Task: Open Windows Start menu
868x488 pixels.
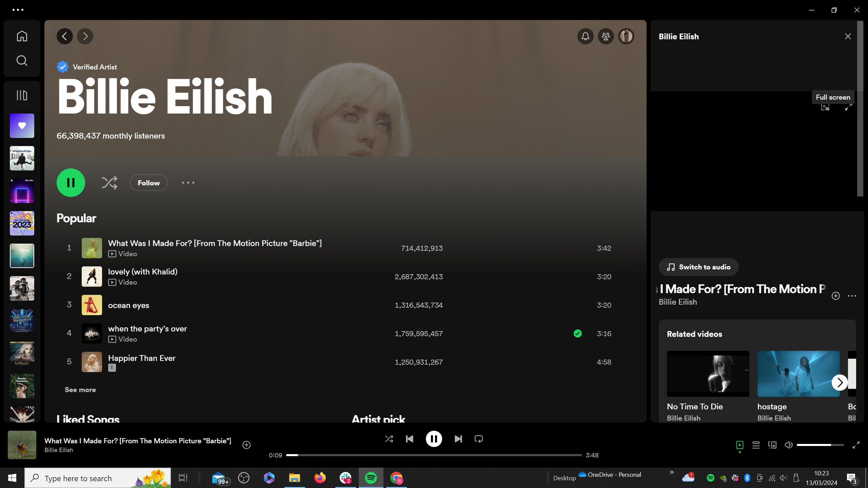Action: tap(12, 478)
